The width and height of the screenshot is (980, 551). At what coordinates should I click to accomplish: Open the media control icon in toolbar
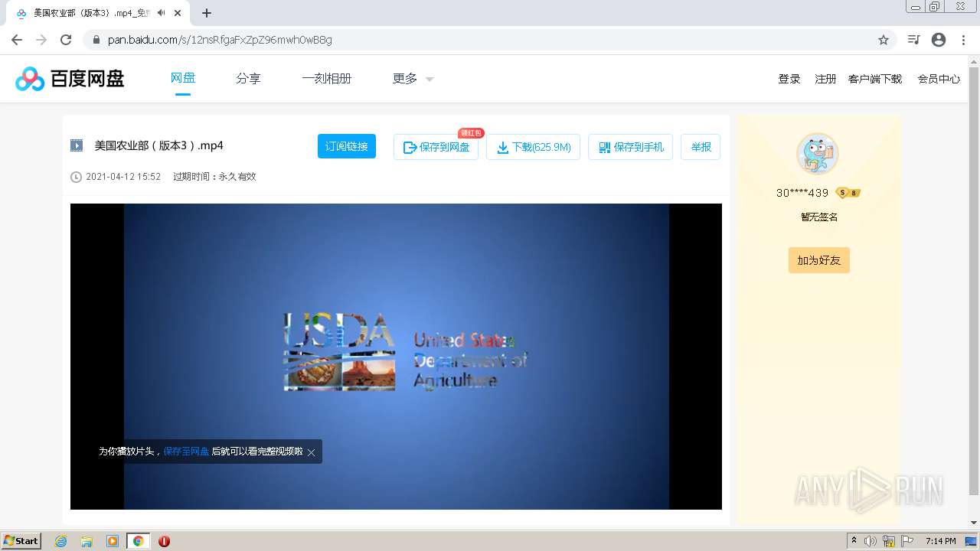click(x=913, y=40)
